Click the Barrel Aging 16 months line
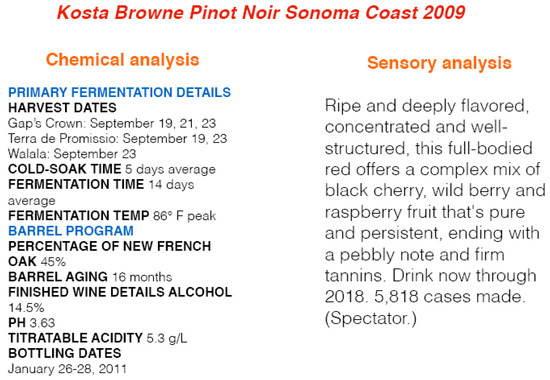This screenshot has height=380, width=550. coord(90,277)
